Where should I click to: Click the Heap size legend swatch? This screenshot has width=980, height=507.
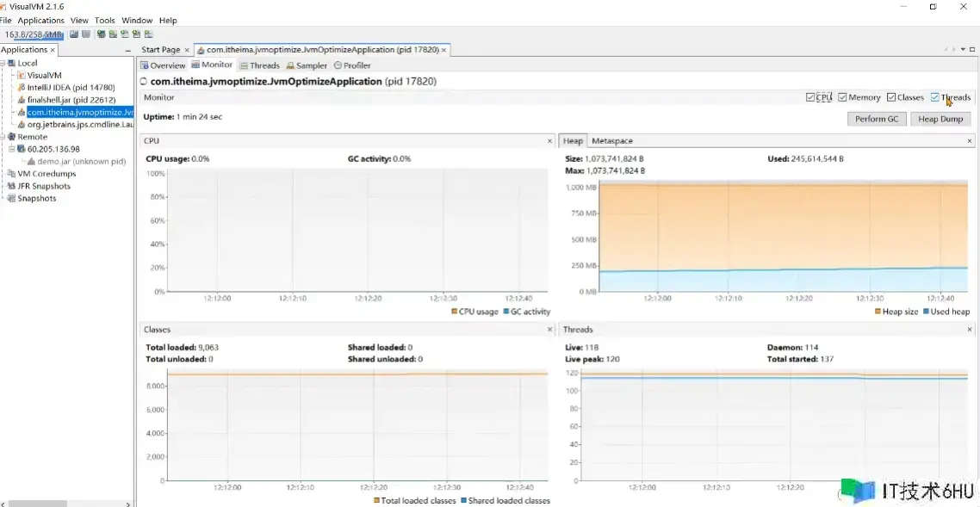tap(878, 312)
